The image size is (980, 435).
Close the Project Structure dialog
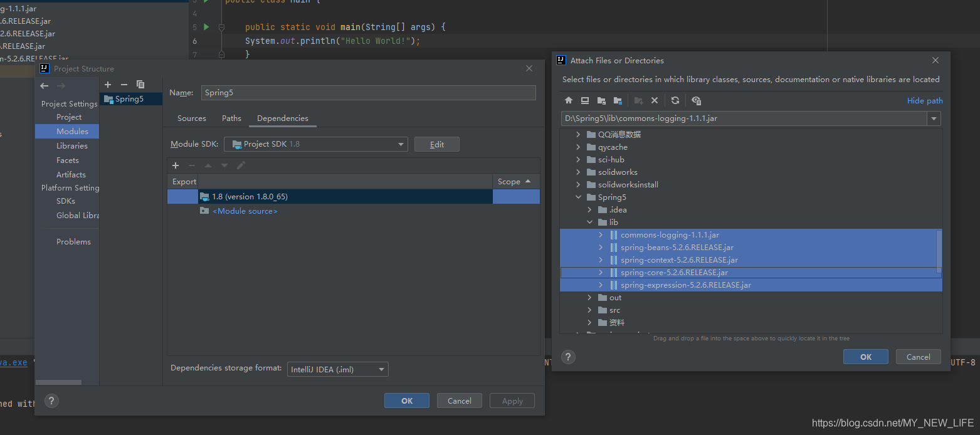pos(529,68)
